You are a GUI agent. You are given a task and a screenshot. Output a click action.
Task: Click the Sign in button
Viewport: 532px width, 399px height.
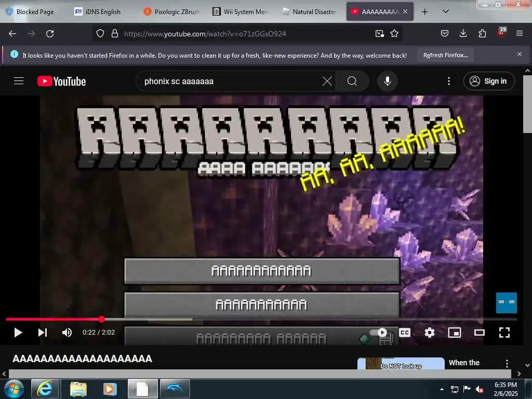coord(489,81)
